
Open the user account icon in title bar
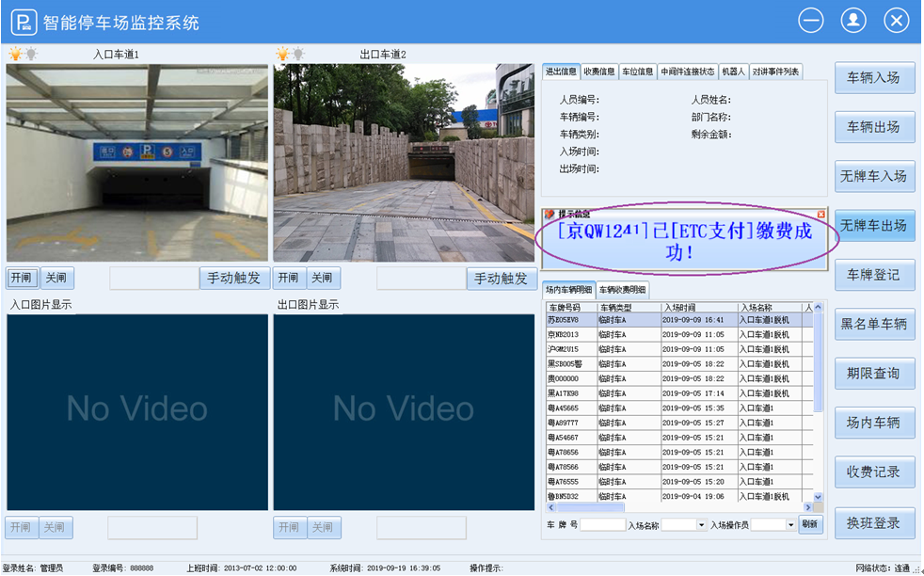coord(852,21)
